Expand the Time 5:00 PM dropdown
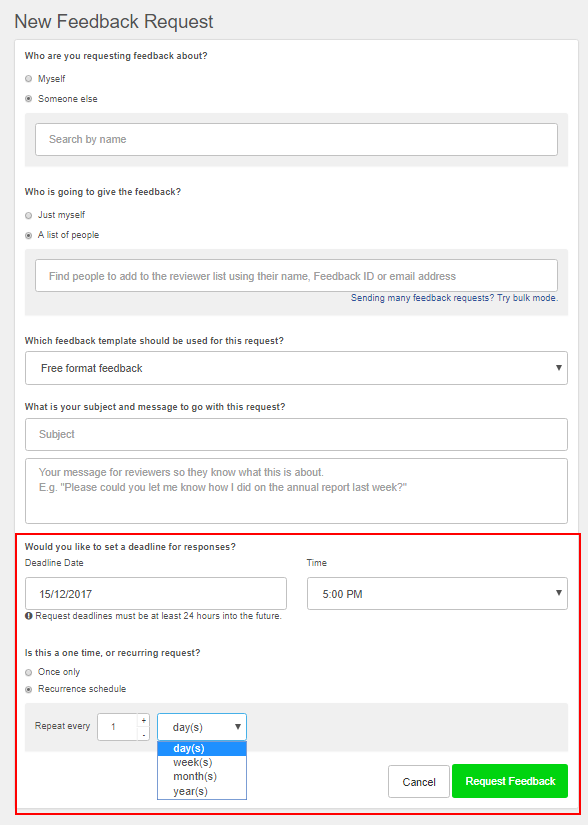The height and width of the screenshot is (825, 588). pyautogui.click(x=437, y=593)
